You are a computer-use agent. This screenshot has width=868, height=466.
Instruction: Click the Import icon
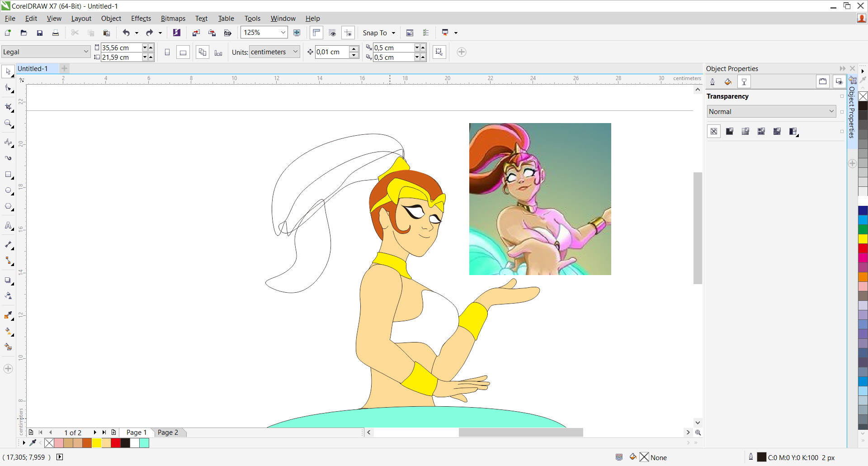point(196,33)
